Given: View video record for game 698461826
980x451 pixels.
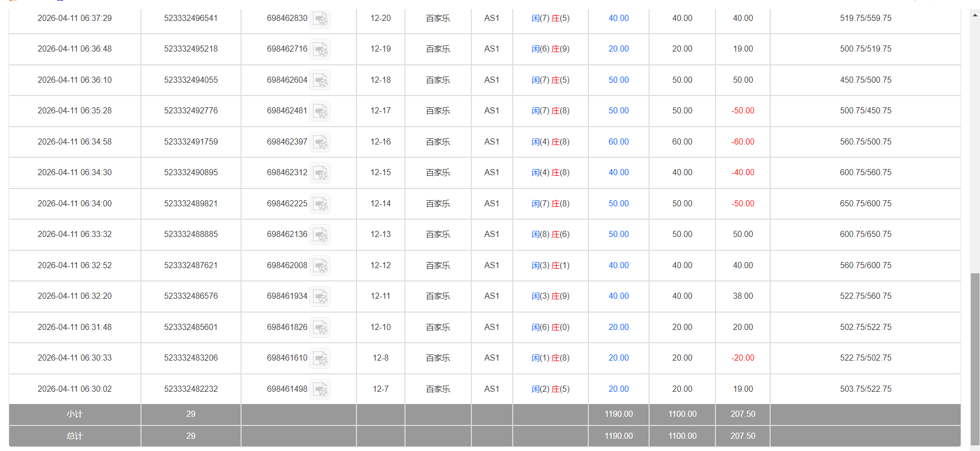Looking at the screenshot, I should [x=320, y=328].
